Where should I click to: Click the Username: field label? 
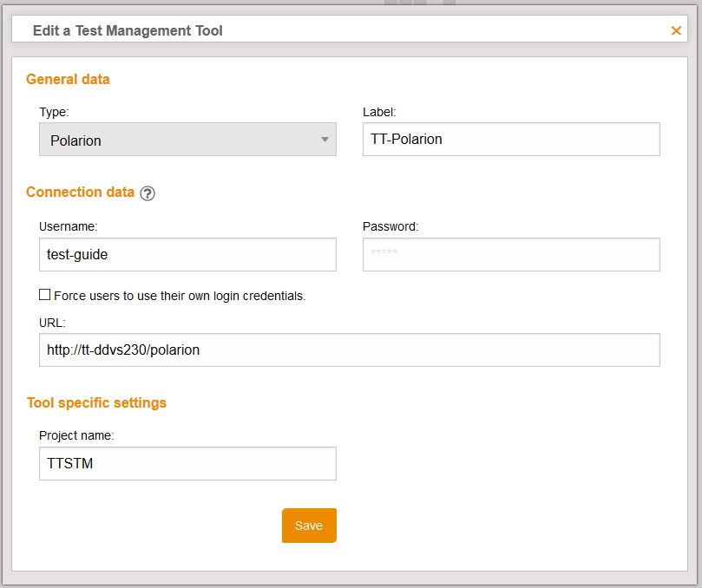tap(69, 226)
